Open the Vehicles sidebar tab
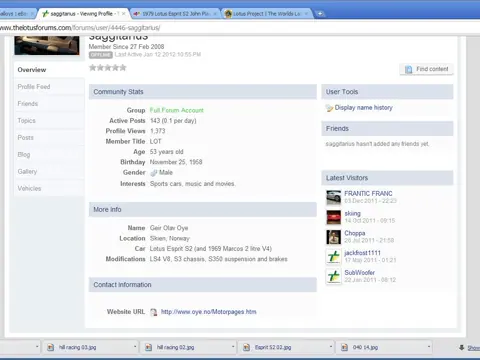Viewport: 480px width, 360px height. (x=49, y=188)
